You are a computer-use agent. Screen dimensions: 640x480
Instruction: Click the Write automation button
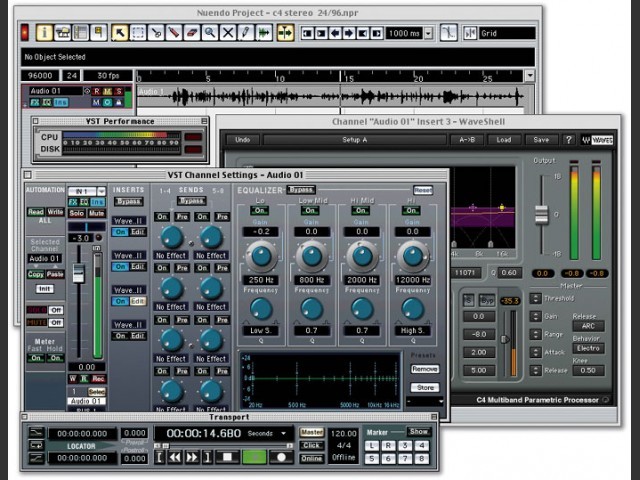point(55,212)
